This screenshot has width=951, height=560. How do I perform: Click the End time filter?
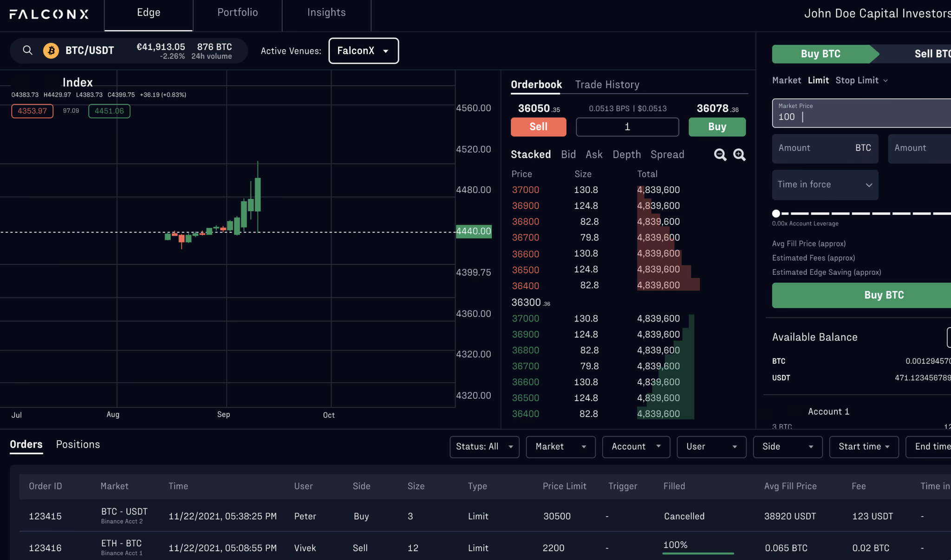[x=928, y=447]
